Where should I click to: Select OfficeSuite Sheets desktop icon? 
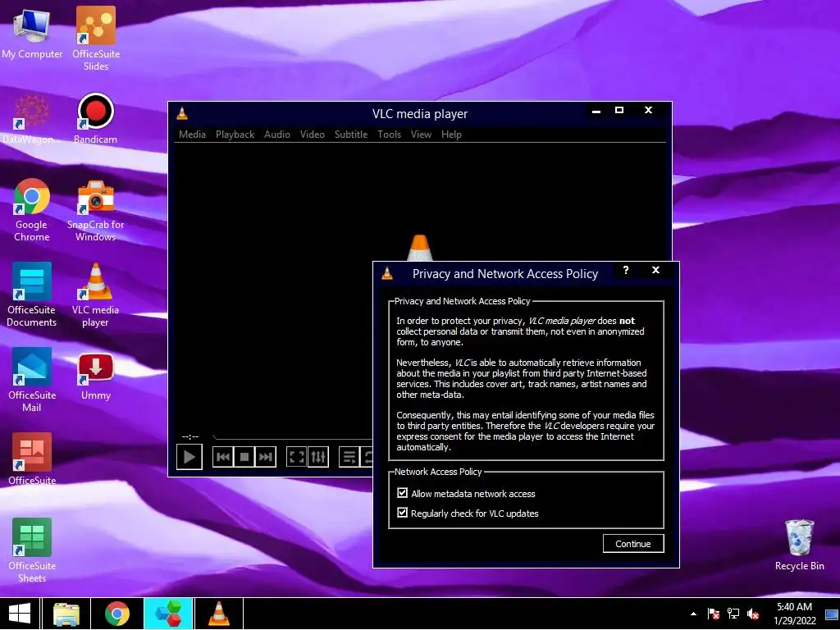click(32, 550)
